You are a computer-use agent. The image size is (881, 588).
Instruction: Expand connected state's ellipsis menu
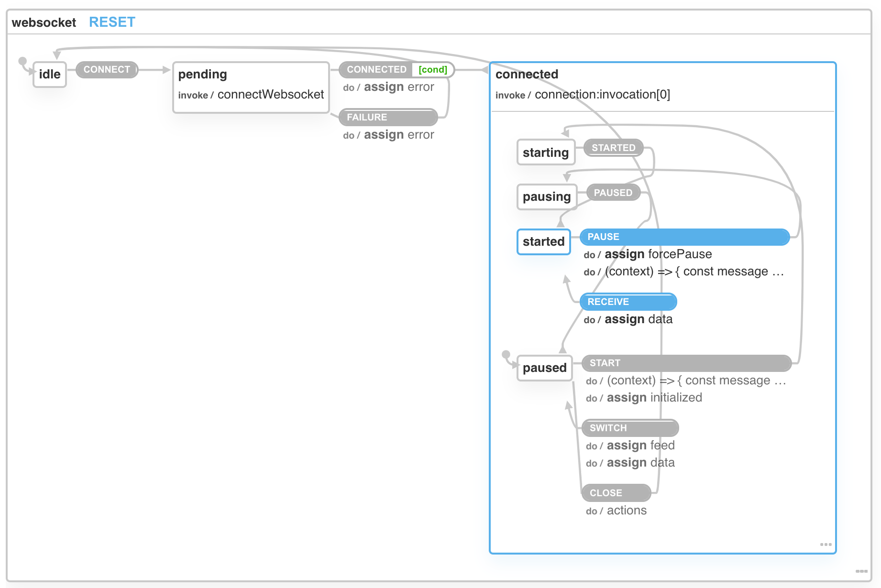(x=826, y=544)
